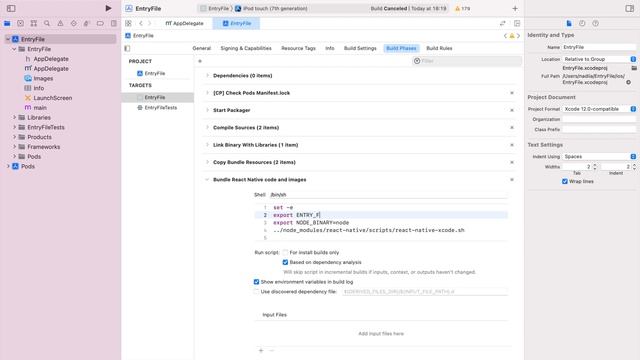Show the Quick Help inspector icon
The width and height of the screenshot is (640, 360).
[596, 23]
